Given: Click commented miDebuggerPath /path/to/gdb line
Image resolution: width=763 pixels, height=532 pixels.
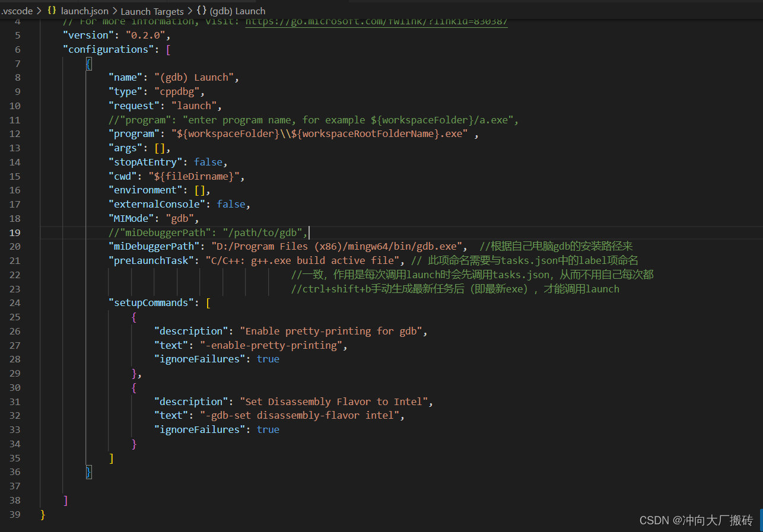Looking at the screenshot, I should click(208, 232).
